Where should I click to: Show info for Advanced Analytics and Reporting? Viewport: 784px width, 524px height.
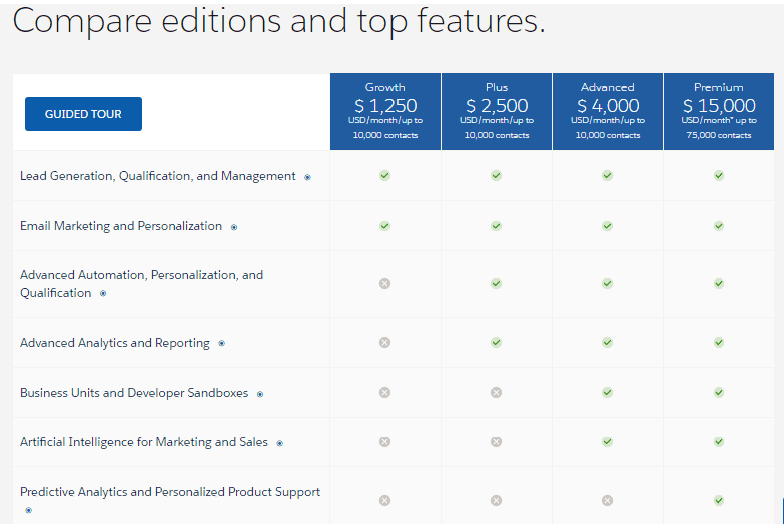222,344
